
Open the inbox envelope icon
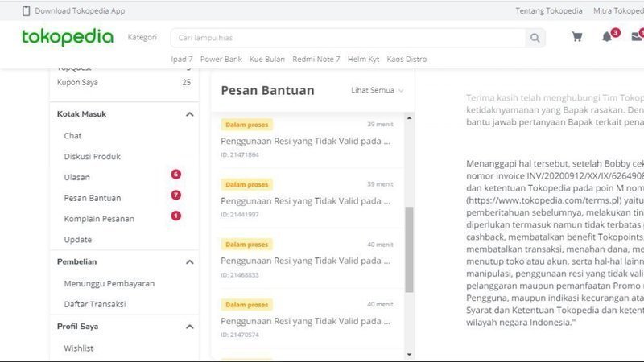point(638,36)
